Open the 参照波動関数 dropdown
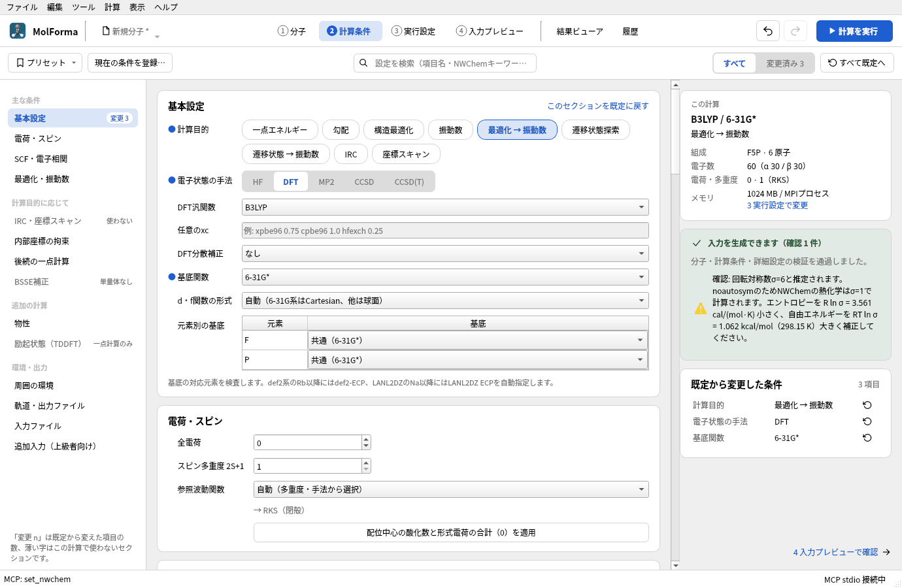The height and width of the screenshot is (588, 902). (451, 489)
